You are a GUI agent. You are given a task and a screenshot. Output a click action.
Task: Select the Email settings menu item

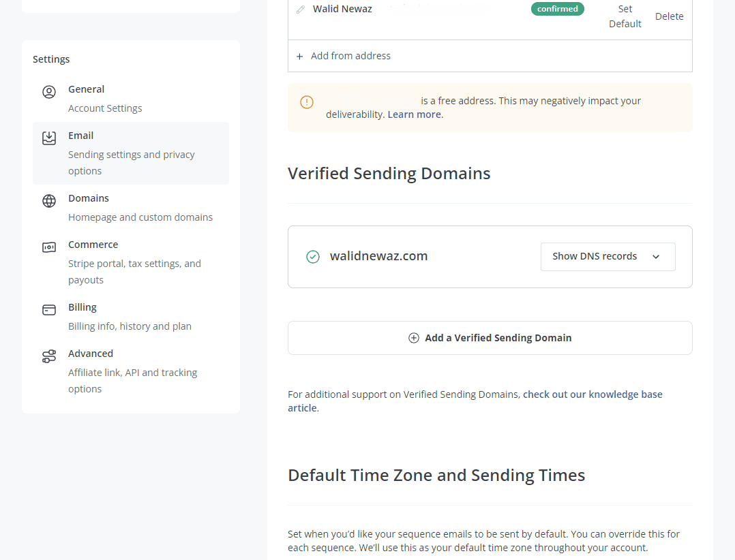click(131, 153)
